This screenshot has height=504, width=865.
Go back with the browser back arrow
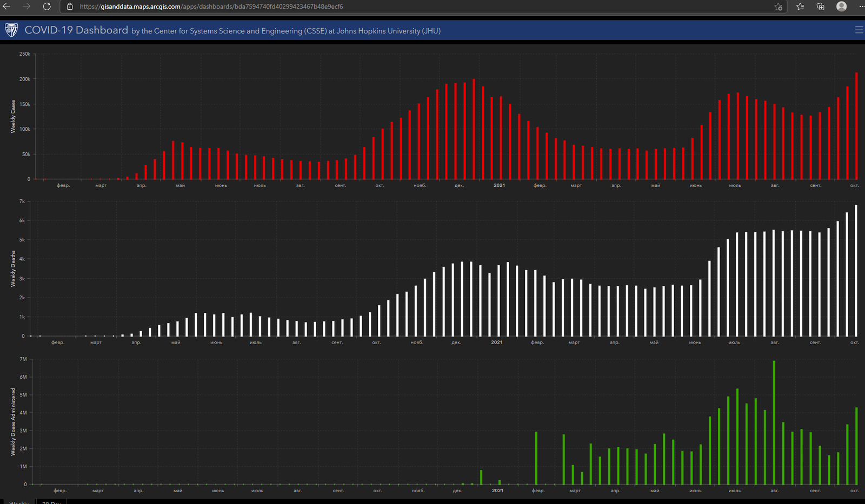click(6, 6)
